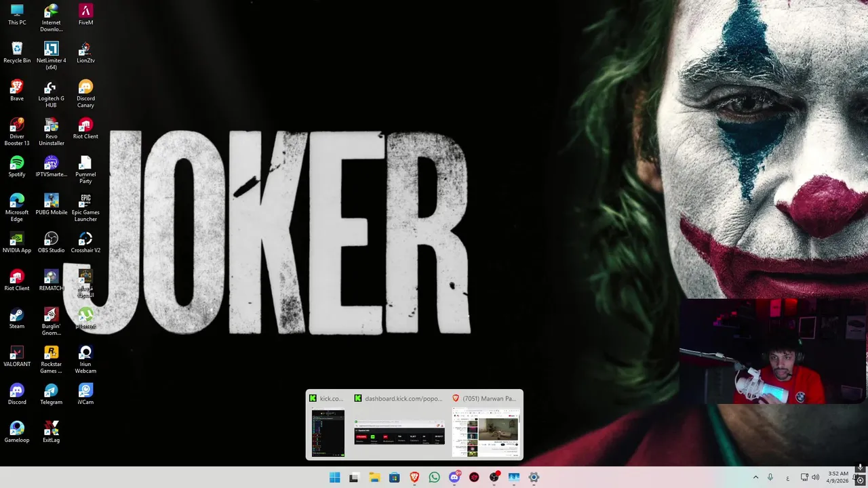
Task: Select the Microsoft Edge desktop shortcut
Action: click(17, 207)
